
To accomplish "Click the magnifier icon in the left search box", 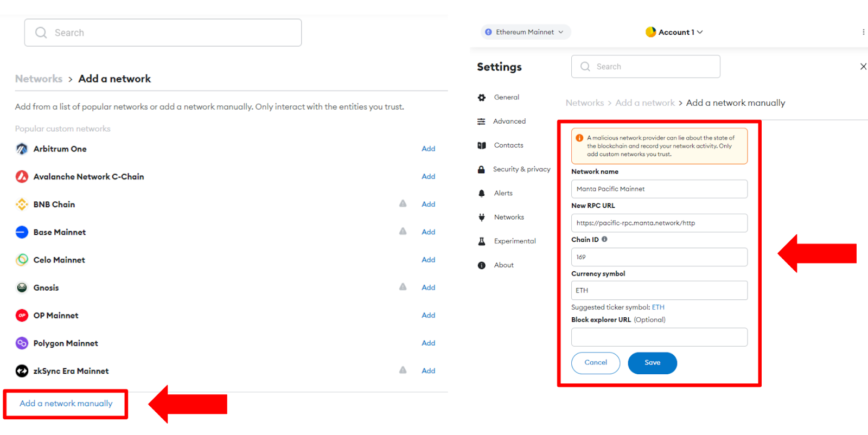I will tap(41, 33).
